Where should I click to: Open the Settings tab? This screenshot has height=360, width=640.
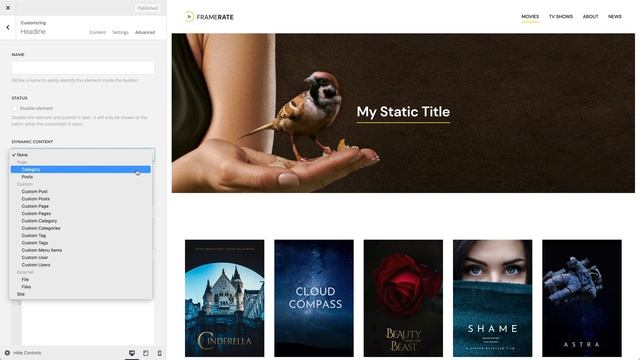pos(120,32)
